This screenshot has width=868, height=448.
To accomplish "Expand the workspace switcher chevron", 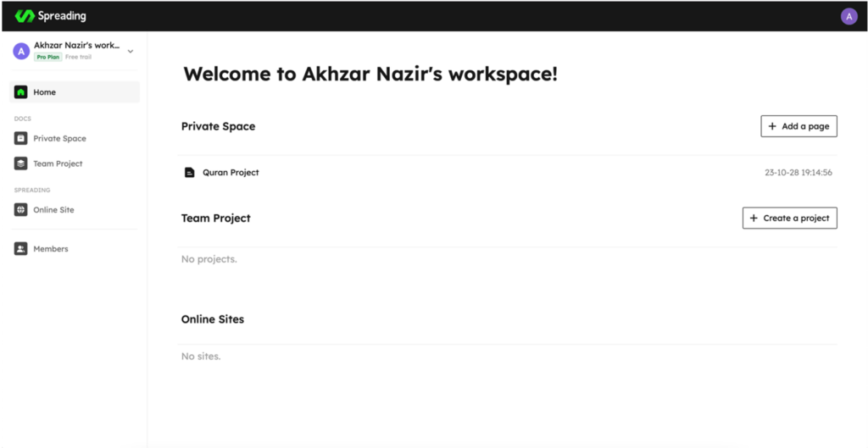I will 130,52.
